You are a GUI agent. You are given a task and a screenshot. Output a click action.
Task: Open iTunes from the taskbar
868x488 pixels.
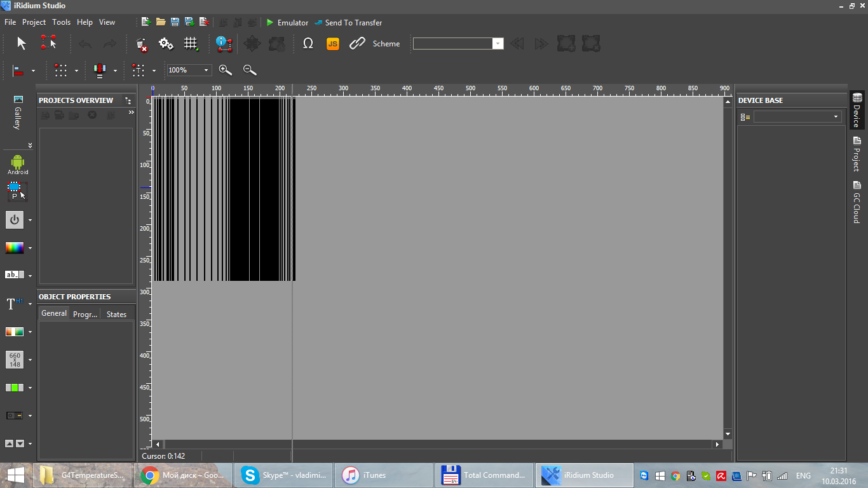point(384,475)
